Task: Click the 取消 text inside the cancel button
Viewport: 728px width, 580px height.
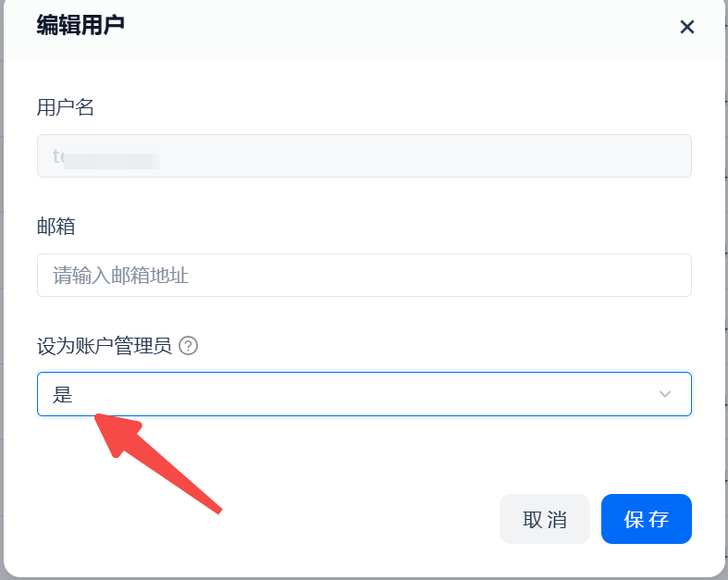Action: (545, 520)
